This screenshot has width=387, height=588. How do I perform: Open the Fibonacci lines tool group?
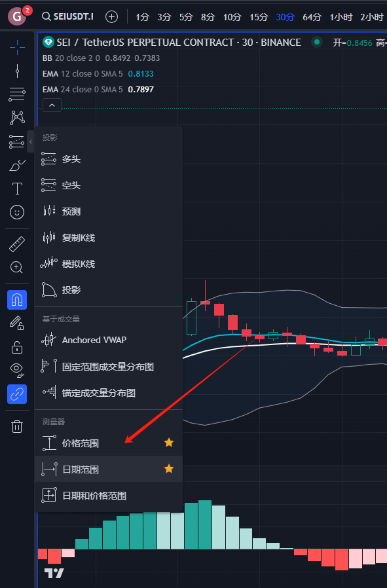[x=17, y=94]
